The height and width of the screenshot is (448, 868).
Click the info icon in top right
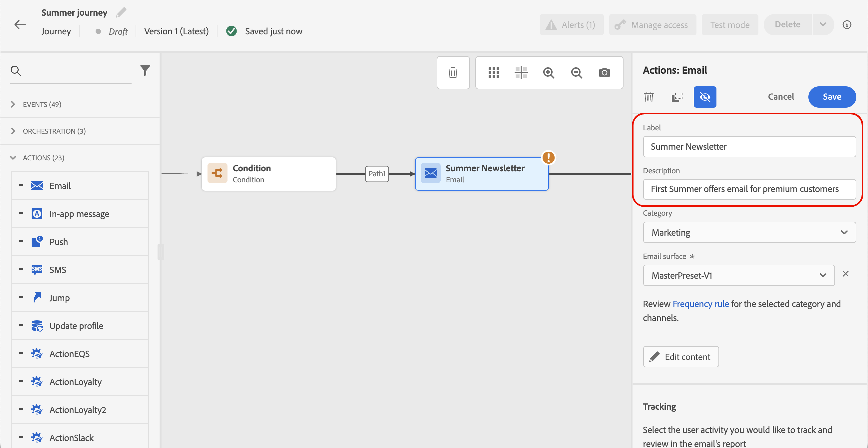(x=847, y=25)
